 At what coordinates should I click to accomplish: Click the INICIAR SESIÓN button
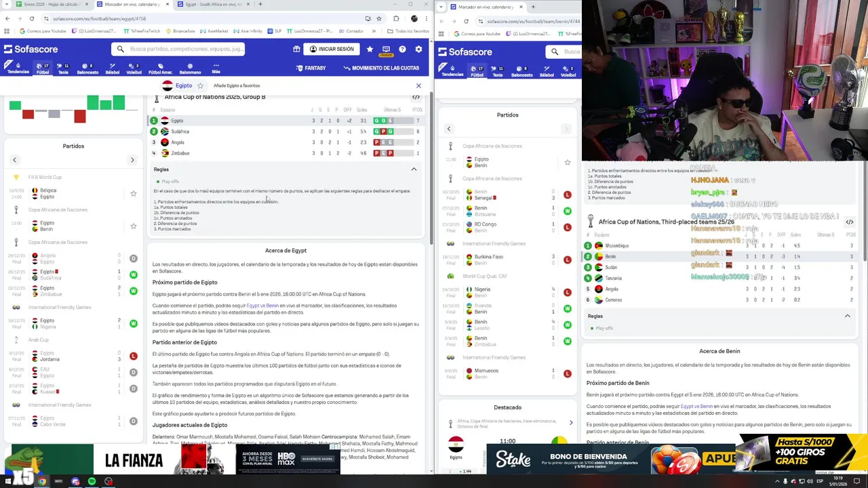(x=332, y=49)
